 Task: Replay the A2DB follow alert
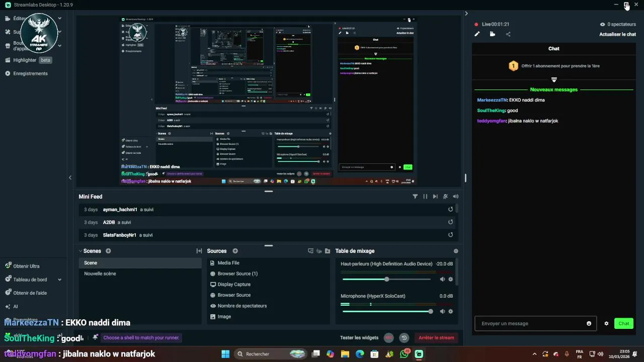[450, 222]
